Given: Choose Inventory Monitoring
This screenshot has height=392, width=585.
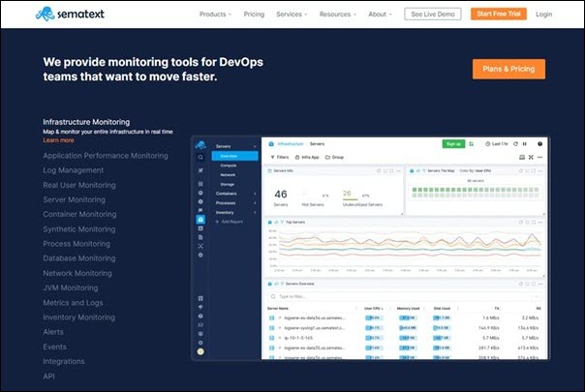Looking at the screenshot, I should coord(78,317).
